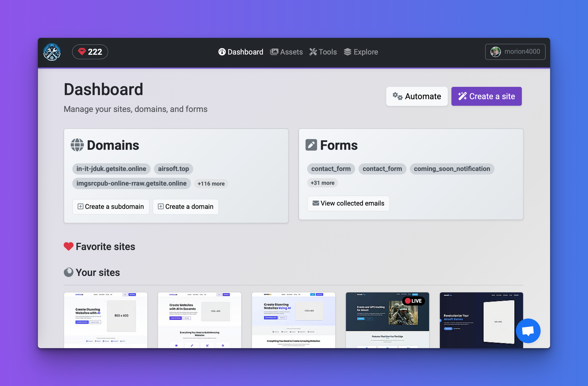This screenshot has width=588, height=386.
Task: Click the Your sites heading
Action: pyautogui.click(x=98, y=272)
